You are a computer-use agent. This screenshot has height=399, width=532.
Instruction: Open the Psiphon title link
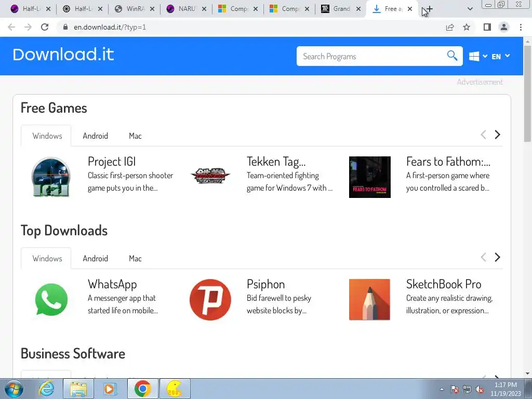pyautogui.click(x=265, y=284)
